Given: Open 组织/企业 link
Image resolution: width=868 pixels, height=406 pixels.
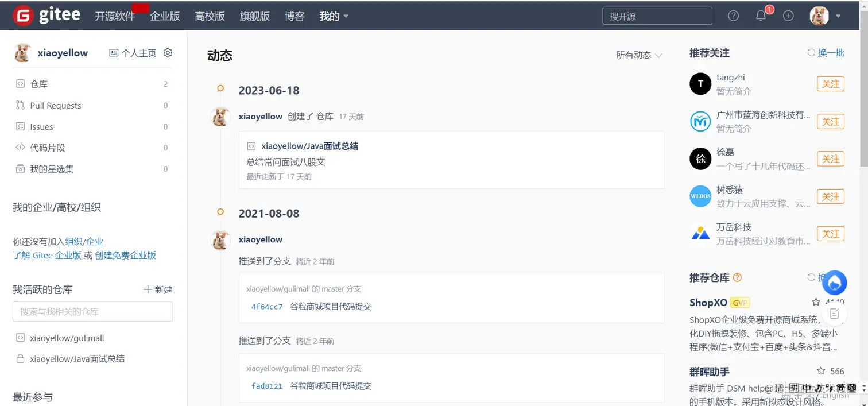Looking at the screenshot, I should 84,242.
